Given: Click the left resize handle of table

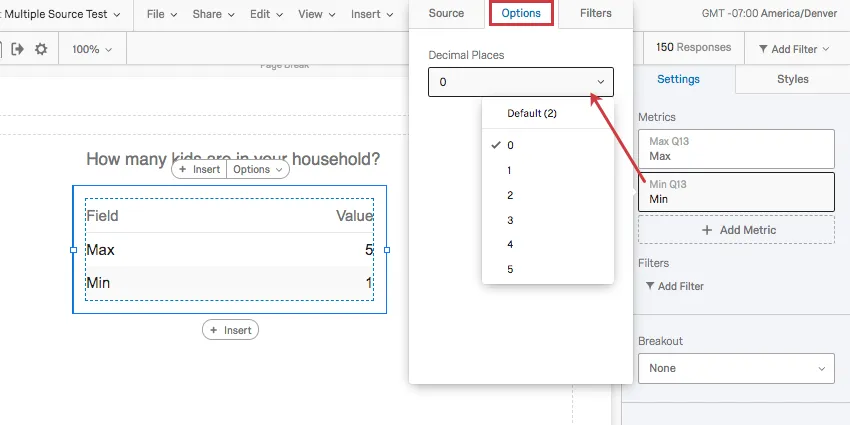Looking at the screenshot, I should [x=73, y=250].
